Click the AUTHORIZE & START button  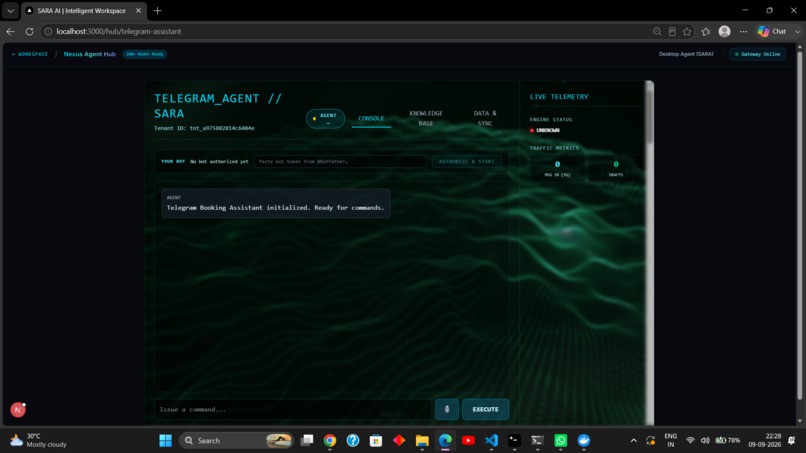466,161
